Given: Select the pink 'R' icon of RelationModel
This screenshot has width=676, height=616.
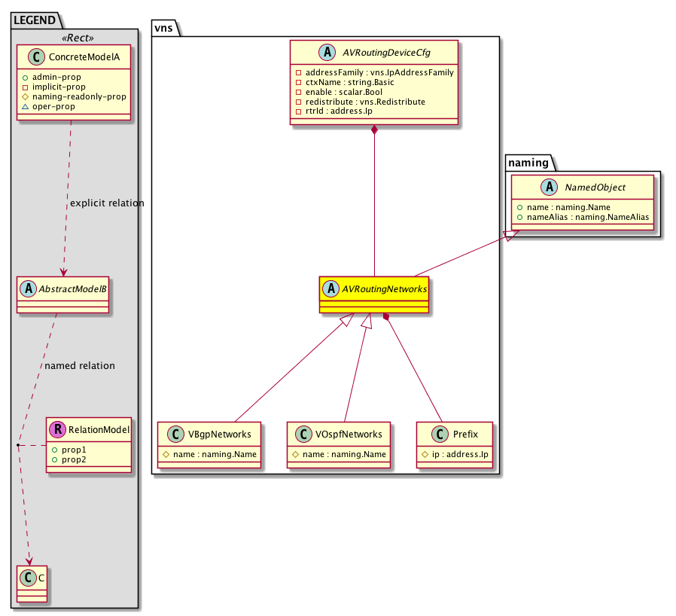Looking at the screenshot, I should click(58, 430).
